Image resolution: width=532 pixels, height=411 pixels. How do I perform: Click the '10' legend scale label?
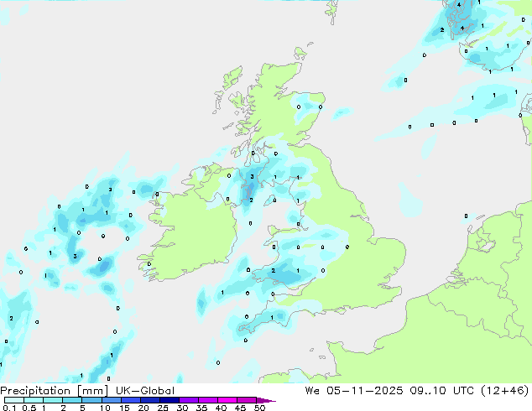(105, 408)
